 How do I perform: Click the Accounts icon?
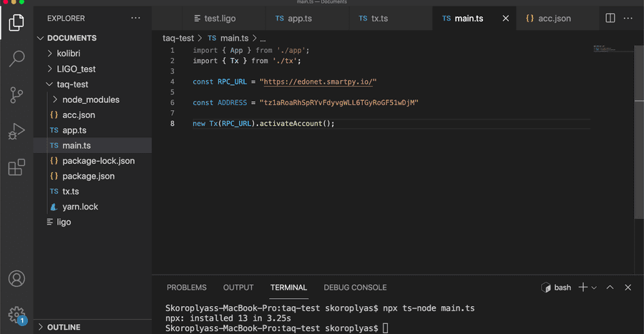coord(16,278)
